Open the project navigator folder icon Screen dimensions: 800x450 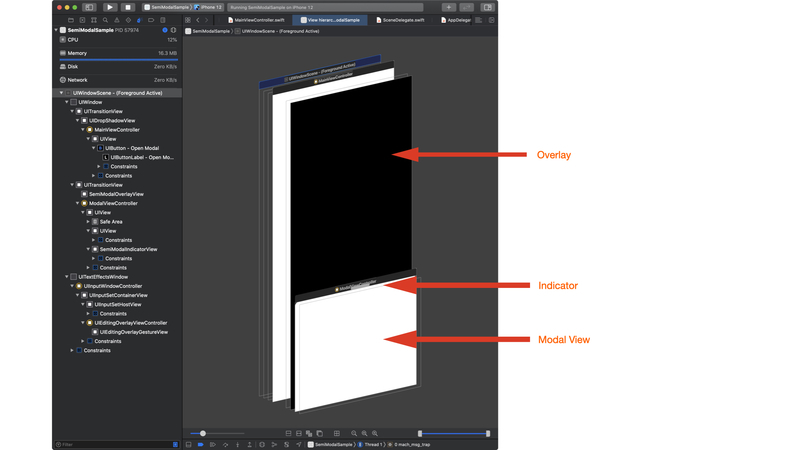(x=71, y=20)
